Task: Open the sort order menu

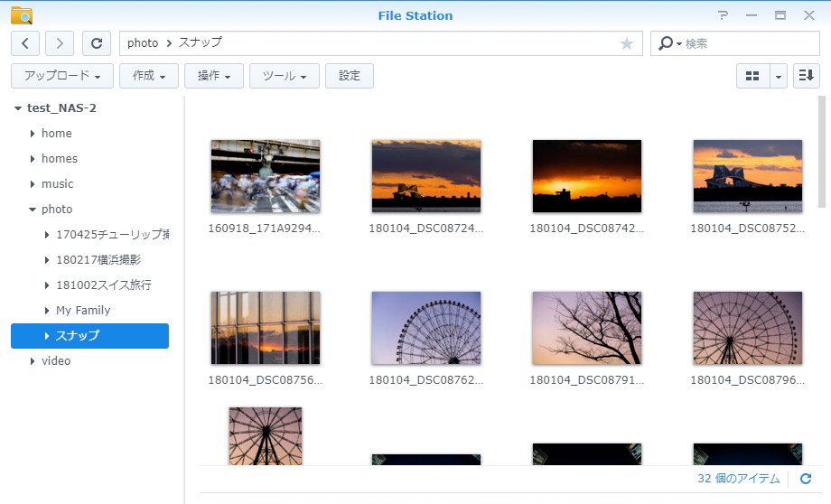Action: [806, 76]
